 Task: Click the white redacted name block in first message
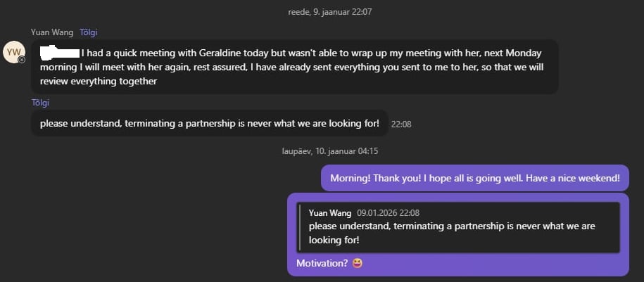click(59, 51)
